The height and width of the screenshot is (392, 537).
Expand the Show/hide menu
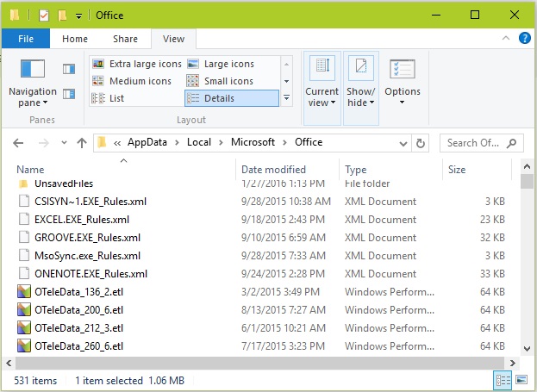coord(361,89)
